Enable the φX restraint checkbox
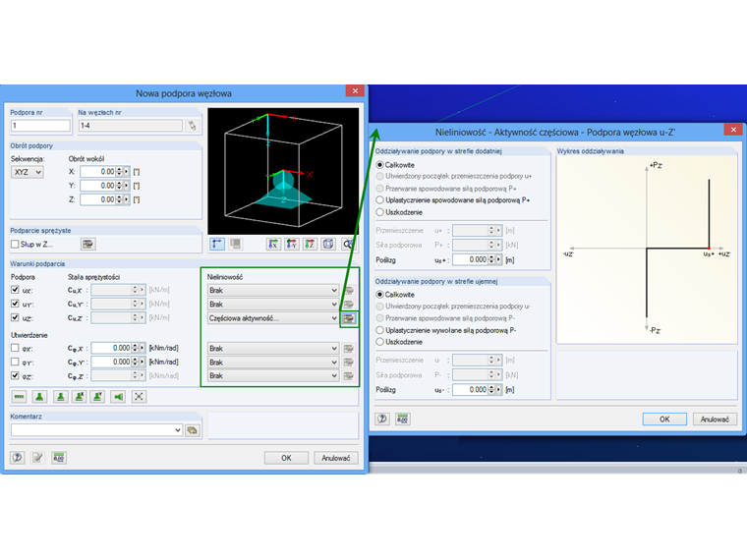This screenshot has width=747, height=560. pos(16,348)
